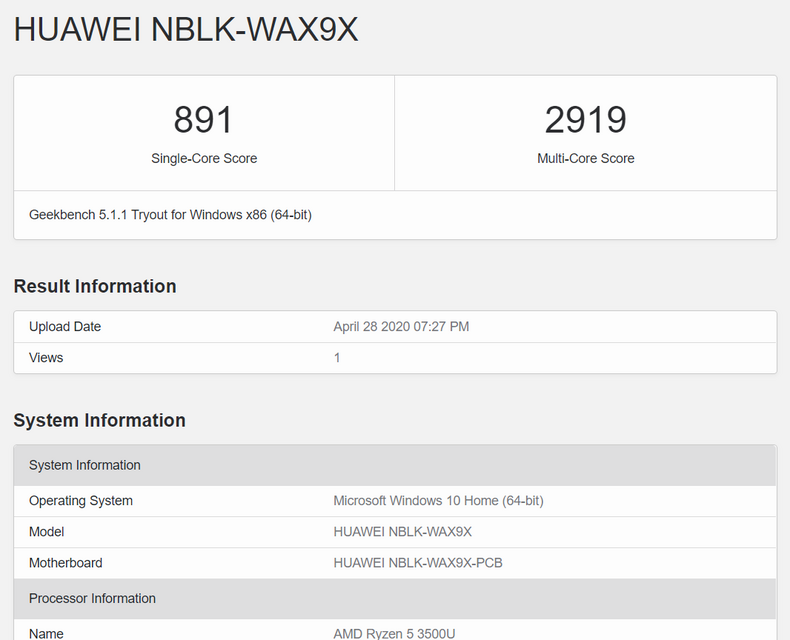Select the Upload Date row label
The image size is (790, 640).
click(65, 327)
